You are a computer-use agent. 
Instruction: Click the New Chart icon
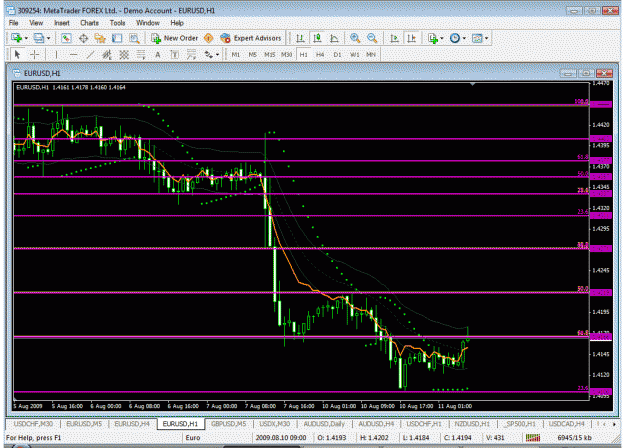coord(17,38)
